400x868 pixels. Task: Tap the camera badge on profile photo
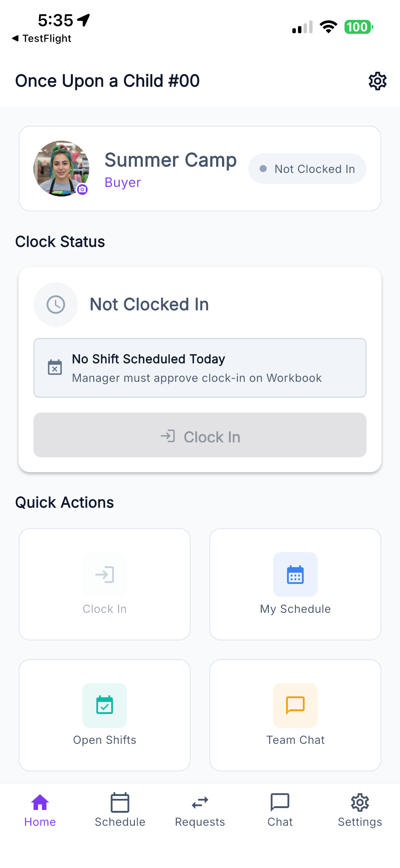(x=82, y=189)
